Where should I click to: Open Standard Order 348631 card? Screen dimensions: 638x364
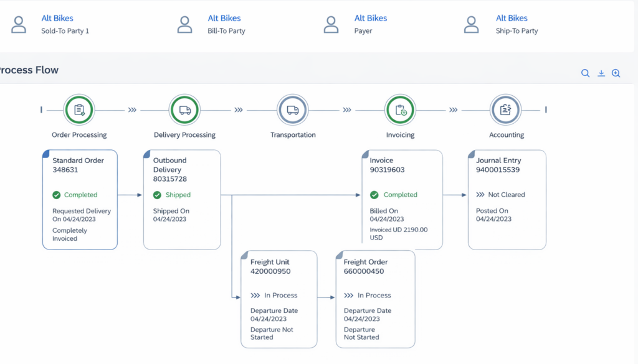pyautogui.click(x=80, y=199)
